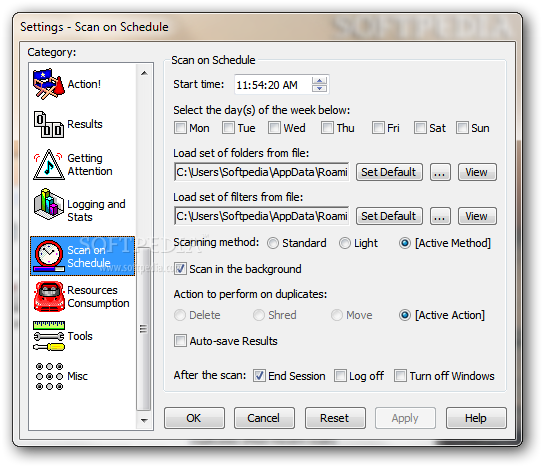This screenshot has width=543, height=467.
Task: Click the folders file path field
Action: (262, 172)
